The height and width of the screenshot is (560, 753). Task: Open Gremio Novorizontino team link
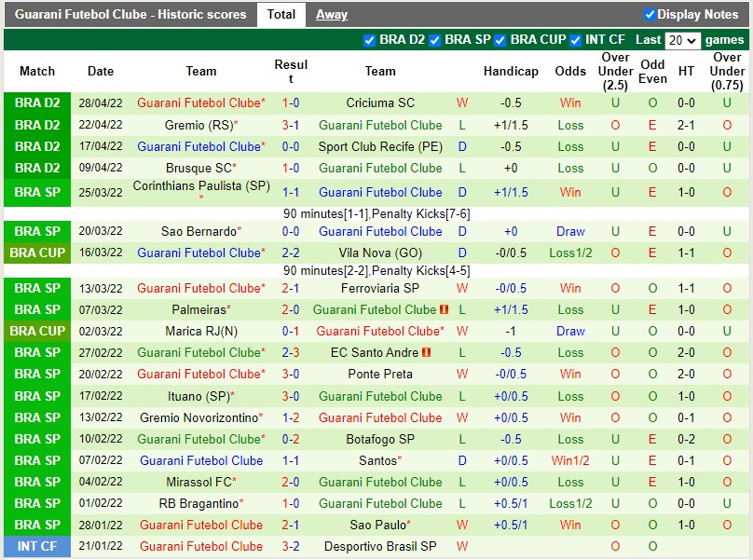(x=199, y=417)
